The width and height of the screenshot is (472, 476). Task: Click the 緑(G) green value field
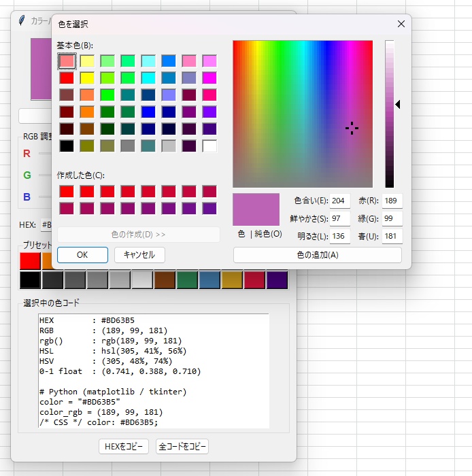[392, 218]
